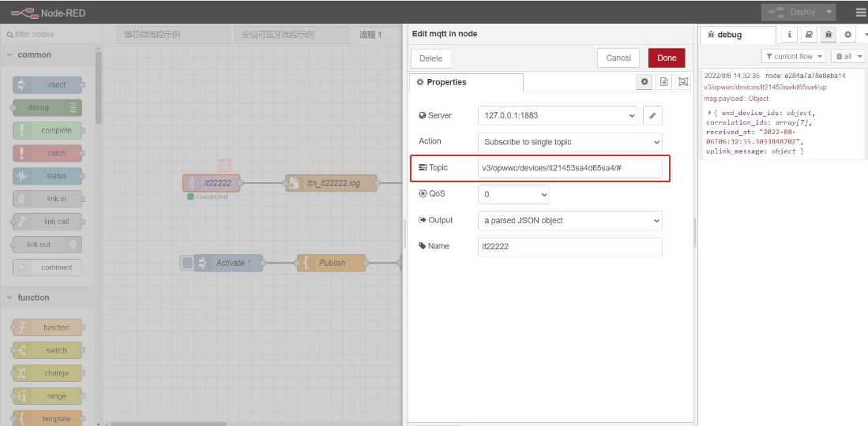Select the range node in palette

coord(47,396)
